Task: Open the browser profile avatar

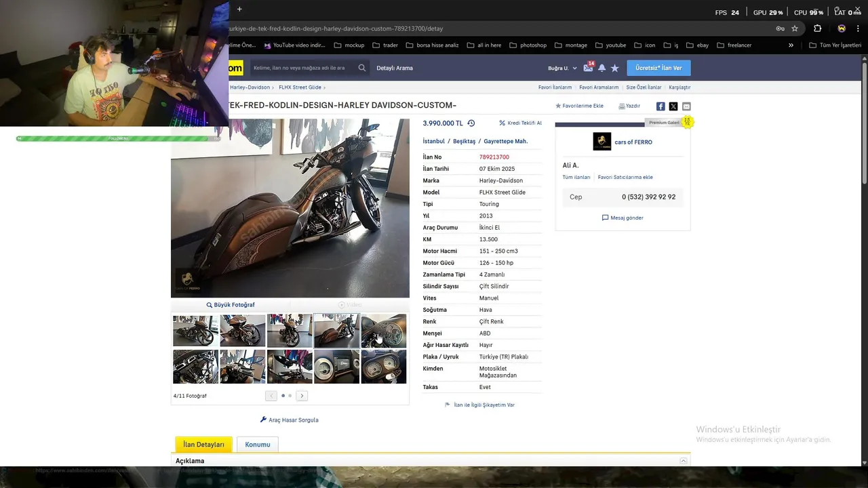Action: (x=842, y=28)
